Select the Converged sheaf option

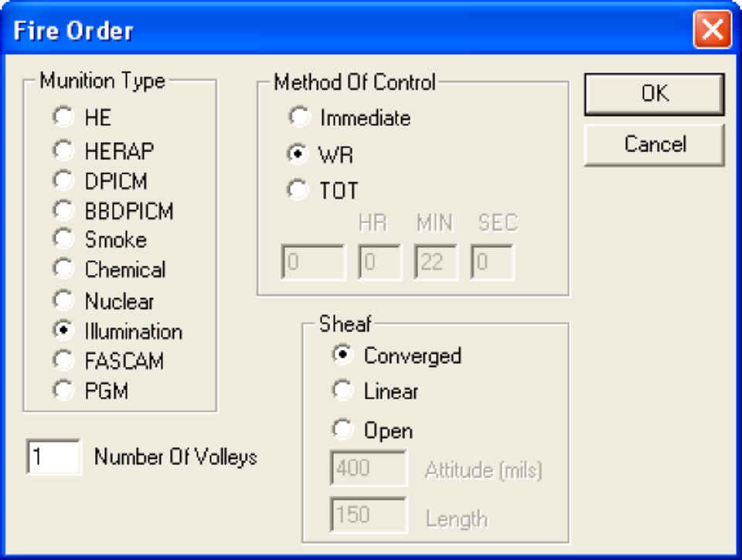click(342, 355)
